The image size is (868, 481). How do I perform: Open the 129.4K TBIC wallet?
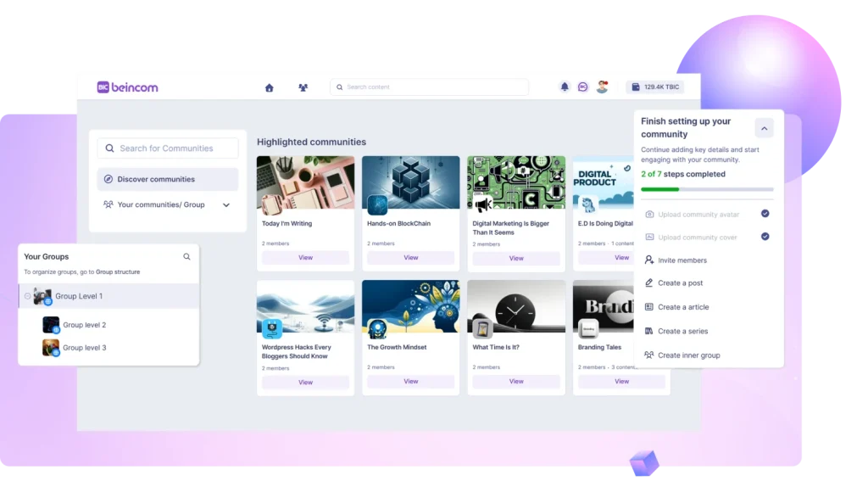click(x=655, y=87)
